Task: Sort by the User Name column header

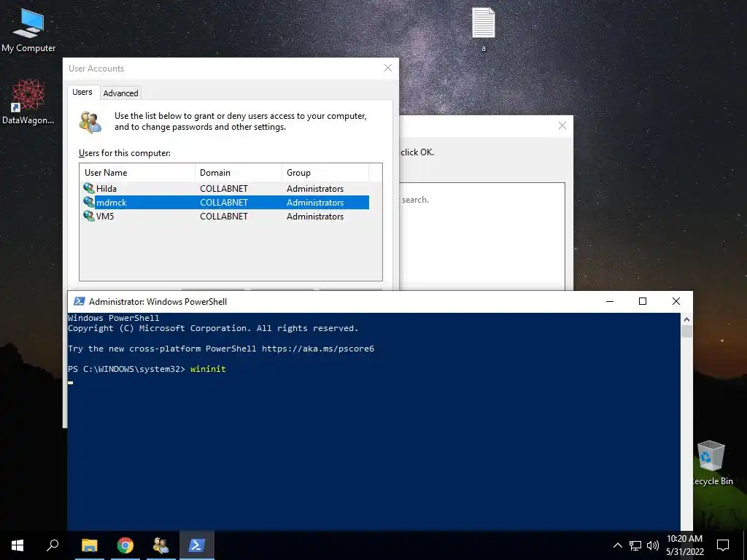Action: [x=137, y=172]
